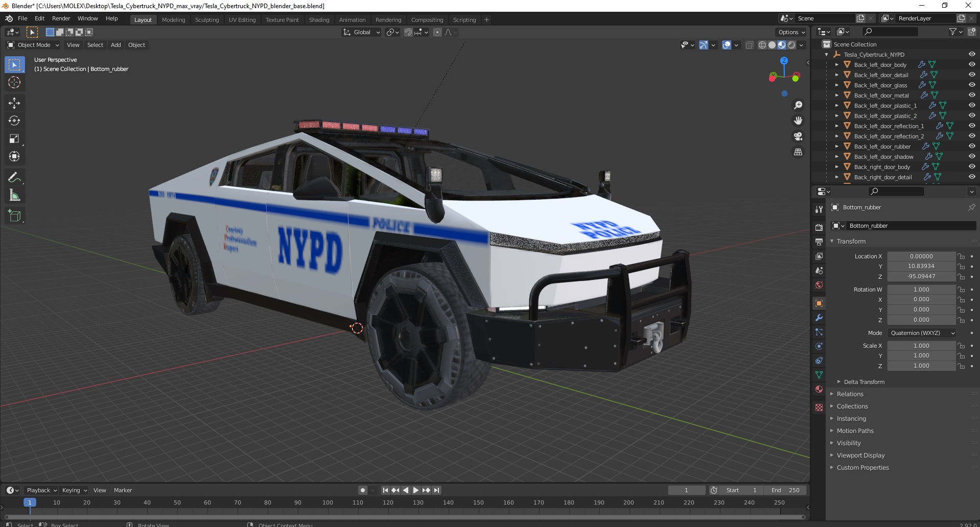Screen dimensions: 980x527
Task: Hide Back_right_door_detail with eye icon
Action: pyautogui.click(x=971, y=177)
